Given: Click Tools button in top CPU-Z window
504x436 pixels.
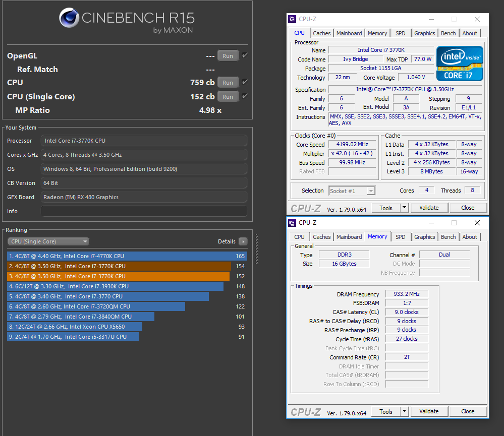Looking at the screenshot, I should click(386, 208).
